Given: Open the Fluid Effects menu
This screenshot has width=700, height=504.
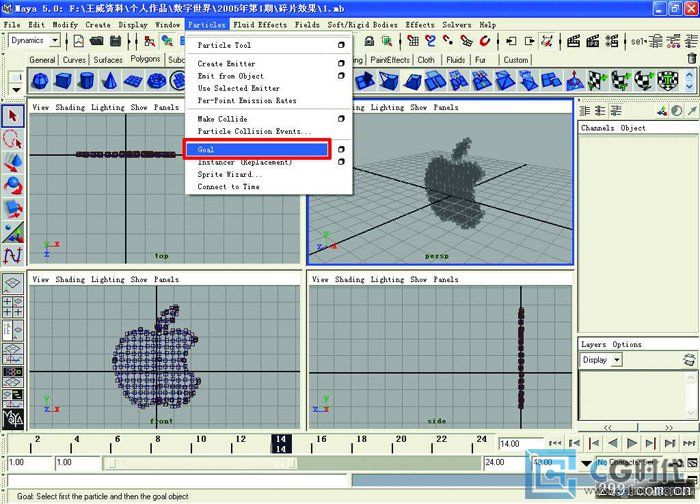Looking at the screenshot, I should point(260,25).
